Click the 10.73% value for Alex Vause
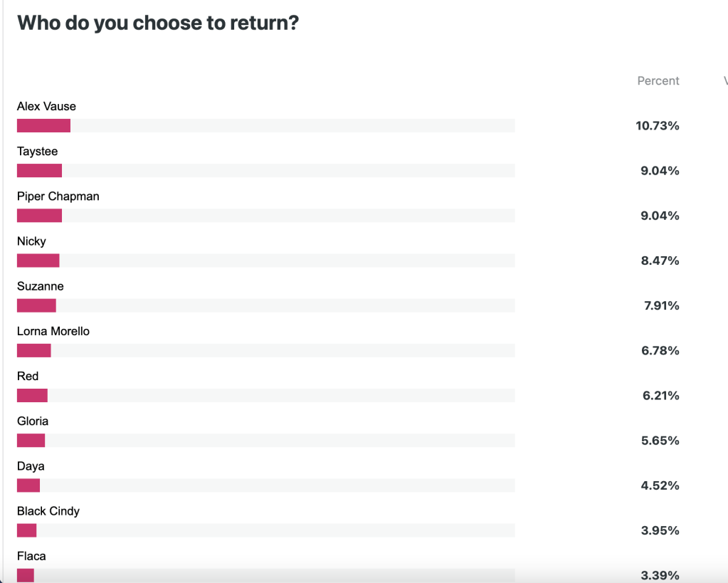The height and width of the screenshot is (583, 728). [658, 126]
